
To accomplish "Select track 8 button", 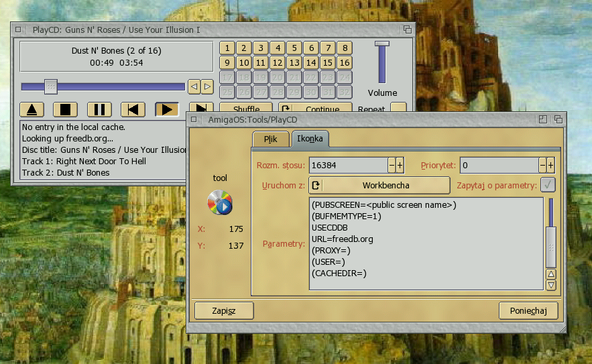I will click(x=345, y=48).
